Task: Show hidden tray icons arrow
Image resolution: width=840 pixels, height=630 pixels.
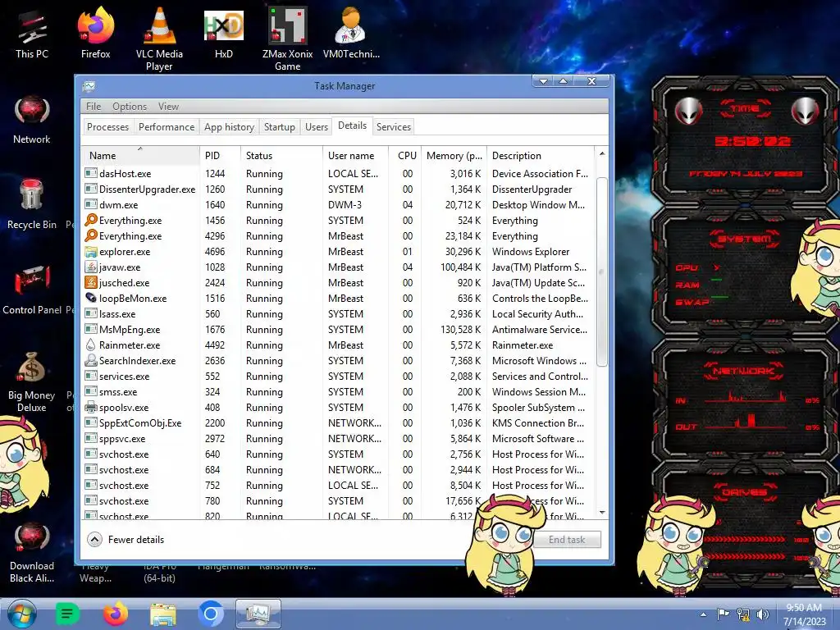Action: click(703, 614)
